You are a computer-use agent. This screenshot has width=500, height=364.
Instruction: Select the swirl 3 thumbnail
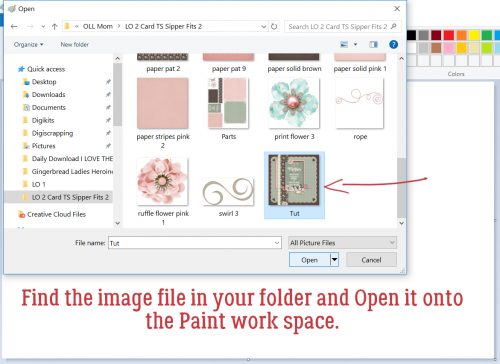[x=228, y=192]
